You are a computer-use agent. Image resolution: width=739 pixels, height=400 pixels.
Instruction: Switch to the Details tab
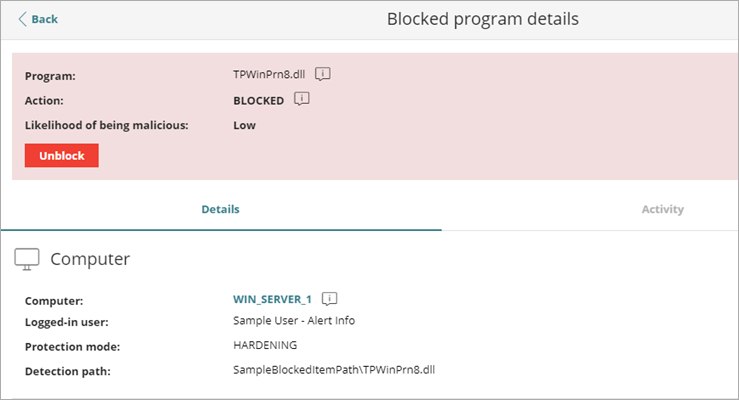click(220, 209)
